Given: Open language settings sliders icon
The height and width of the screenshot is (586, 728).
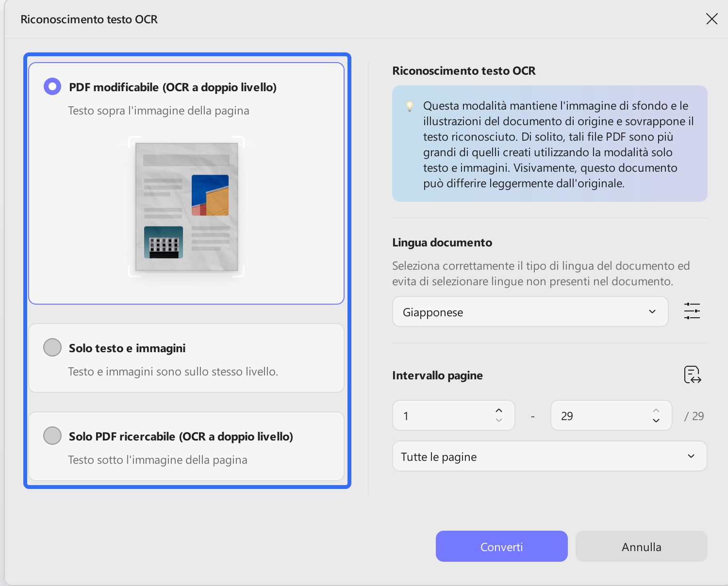Looking at the screenshot, I should (692, 311).
